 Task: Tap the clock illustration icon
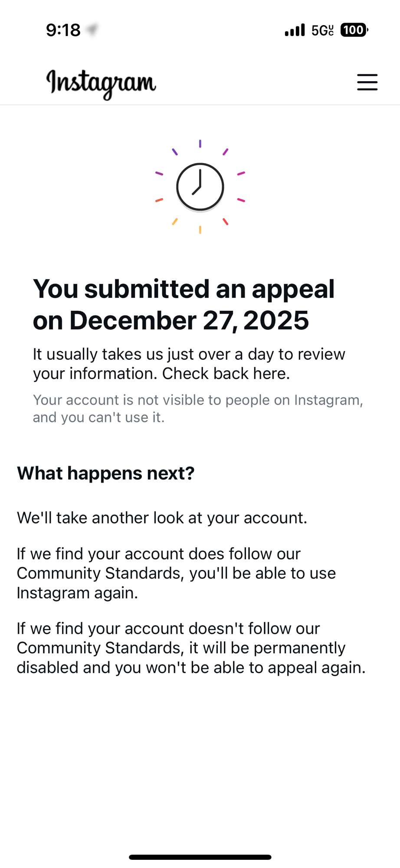[x=200, y=187]
